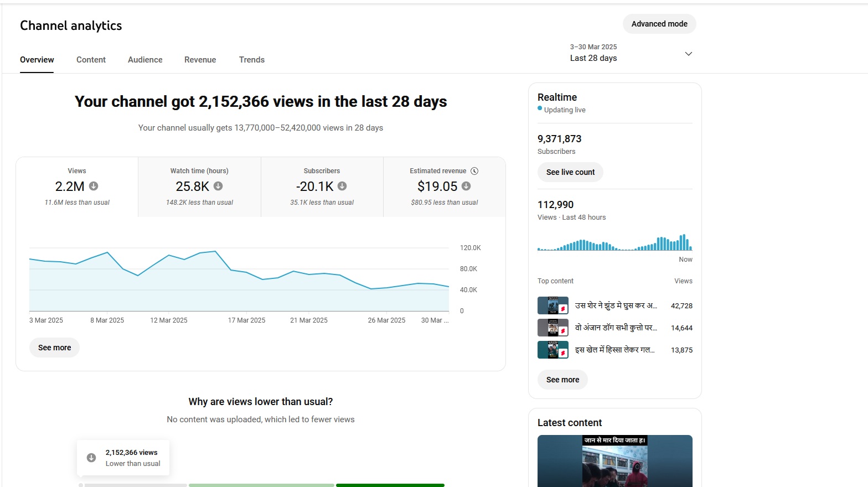Screen dimensions: 868x487
Task: Click See more below the views chart
Action: point(54,348)
